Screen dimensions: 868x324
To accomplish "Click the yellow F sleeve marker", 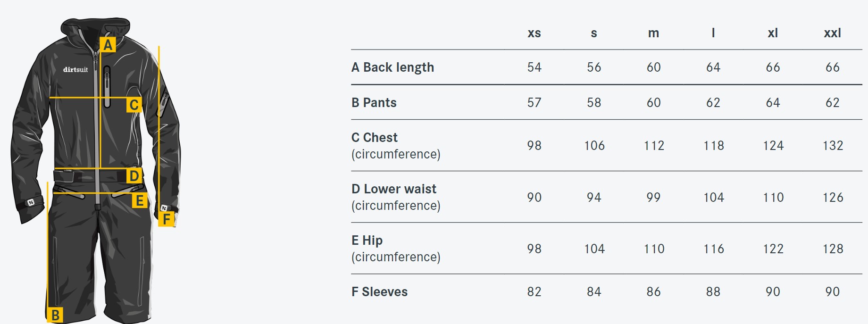I will pos(166,219).
